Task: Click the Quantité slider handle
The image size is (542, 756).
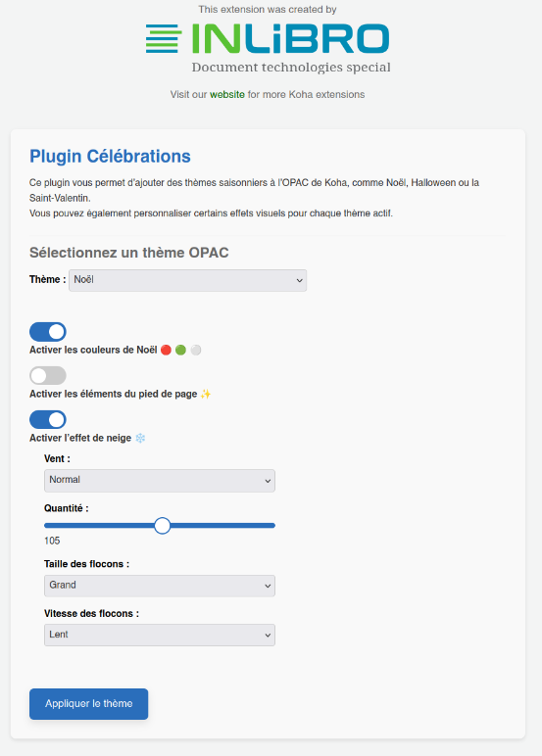Action: (x=163, y=526)
